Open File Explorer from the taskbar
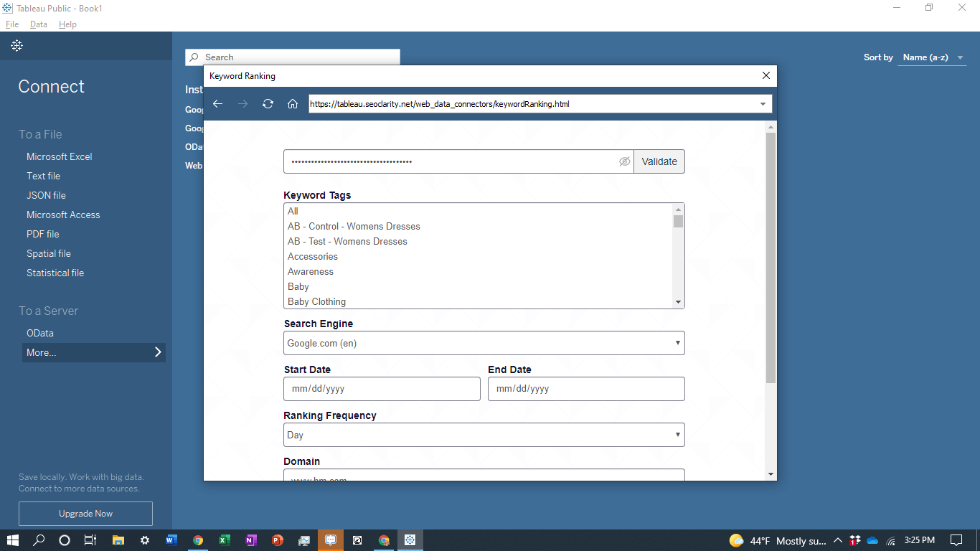This screenshot has width=980, height=551. tap(118, 540)
